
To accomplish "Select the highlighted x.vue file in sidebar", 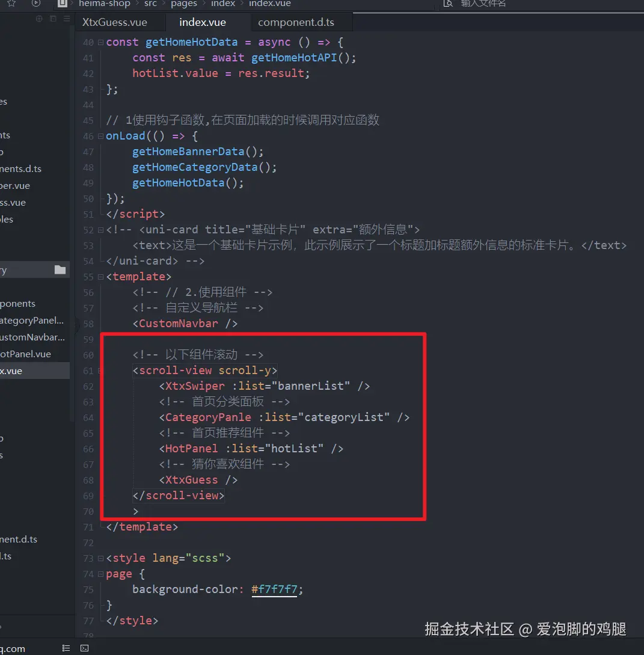I will 35,371.
